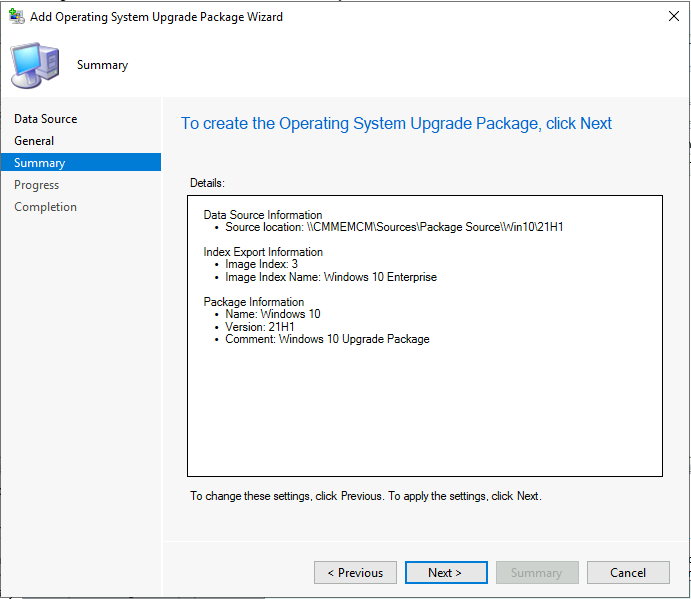Close the wizard window
This screenshot has width=691, height=599.
[x=673, y=16]
